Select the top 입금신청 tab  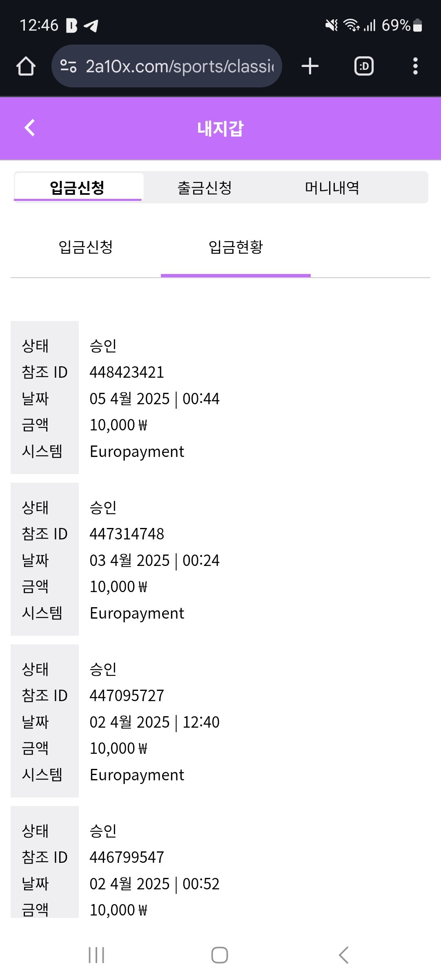tap(78, 188)
